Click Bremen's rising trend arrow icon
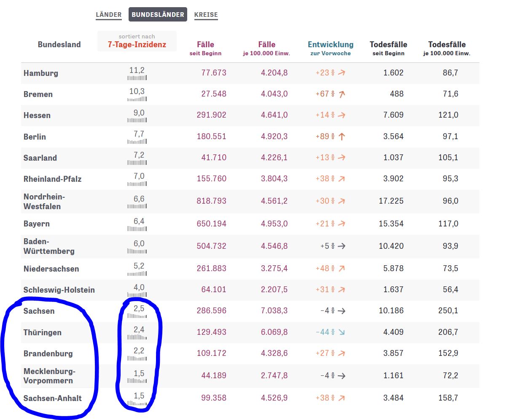 pyautogui.click(x=342, y=94)
